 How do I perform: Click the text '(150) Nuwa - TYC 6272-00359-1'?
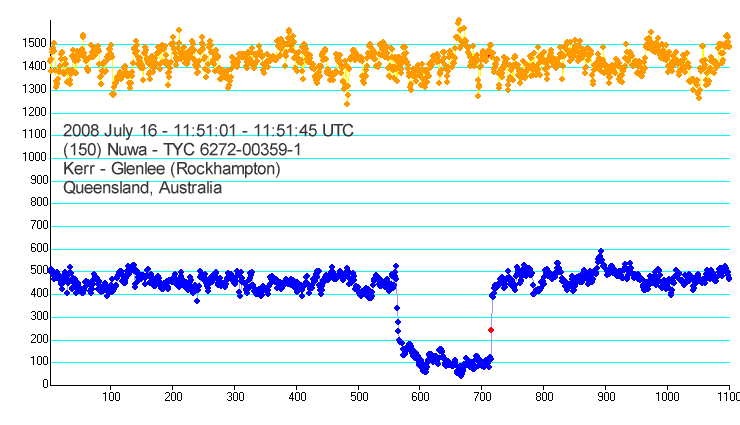[x=182, y=150]
